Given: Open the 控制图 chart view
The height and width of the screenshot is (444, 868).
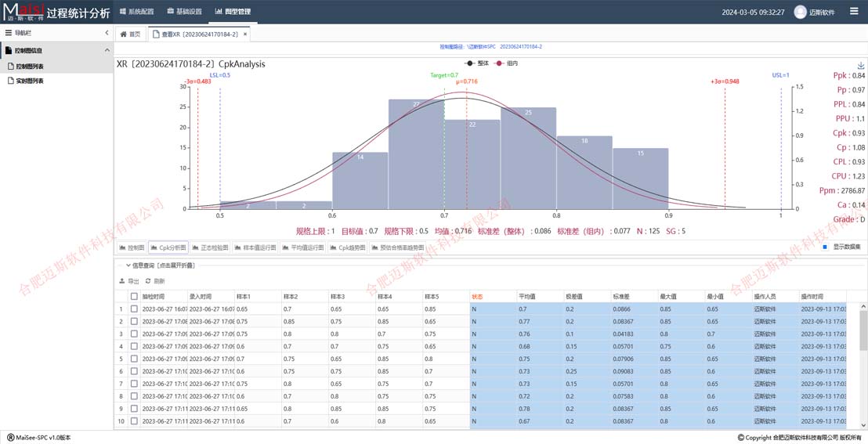Looking at the screenshot, I should pos(132,247).
